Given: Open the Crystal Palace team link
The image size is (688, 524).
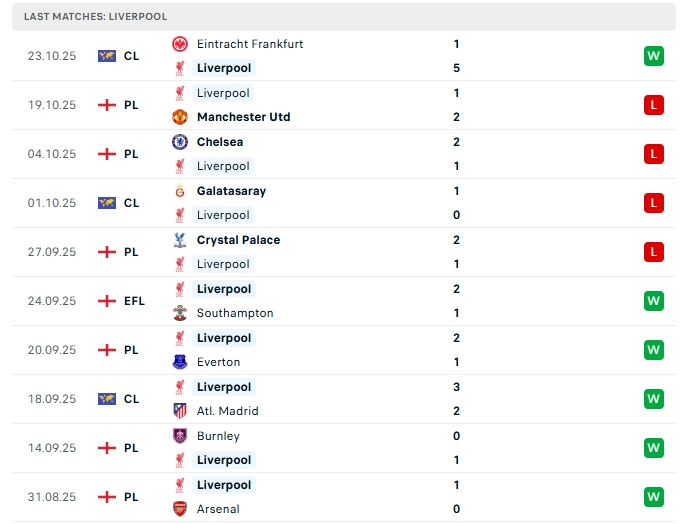Looking at the screenshot, I should pos(238,240).
